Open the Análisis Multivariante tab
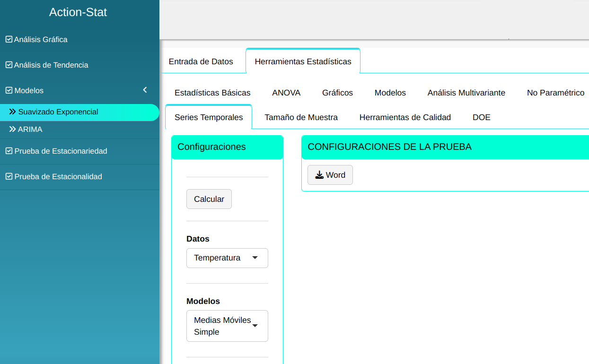This screenshot has width=589, height=364. pos(466,93)
